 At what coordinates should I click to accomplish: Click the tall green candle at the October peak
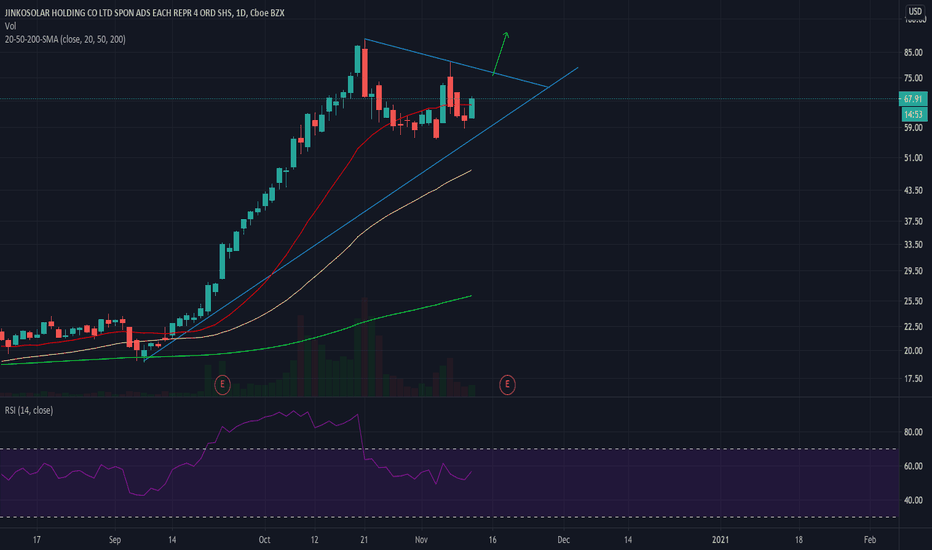click(x=358, y=59)
